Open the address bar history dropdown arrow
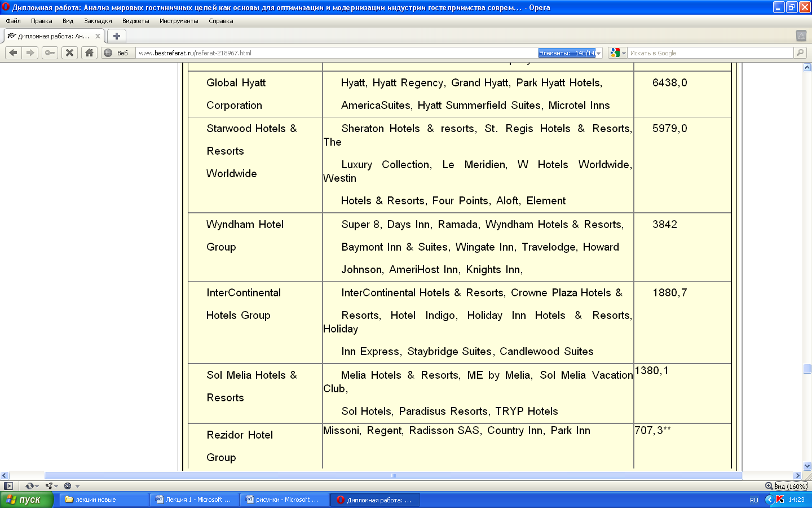This screenshot has width=812, height=508. tap(598, 53)
